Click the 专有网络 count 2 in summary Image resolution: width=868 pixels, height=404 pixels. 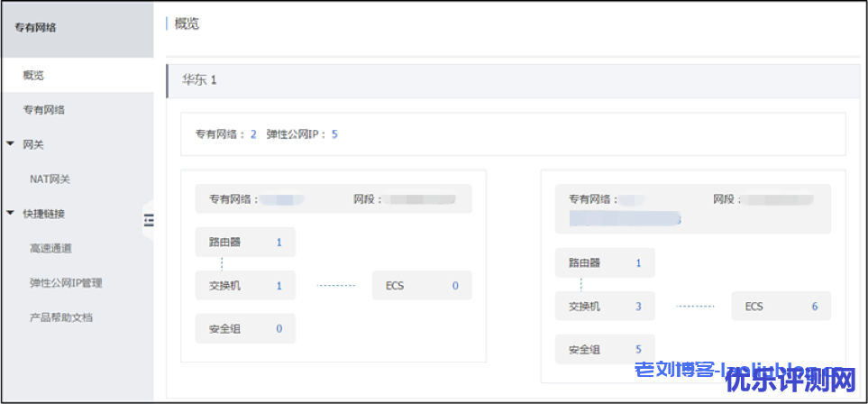tap(253, 134)
